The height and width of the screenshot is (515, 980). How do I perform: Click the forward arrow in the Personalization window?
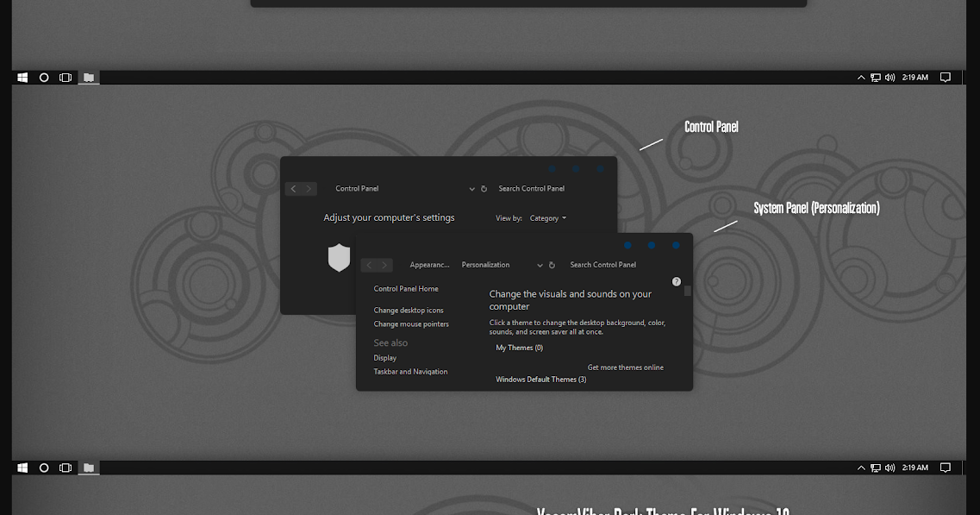pos(384,265)
